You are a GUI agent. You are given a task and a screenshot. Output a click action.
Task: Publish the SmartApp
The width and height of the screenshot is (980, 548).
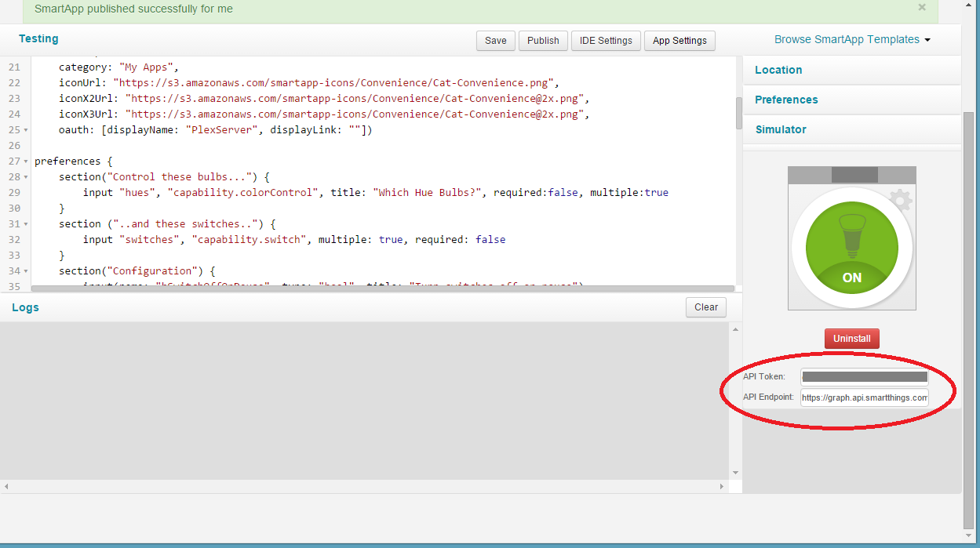pos(543,41)
